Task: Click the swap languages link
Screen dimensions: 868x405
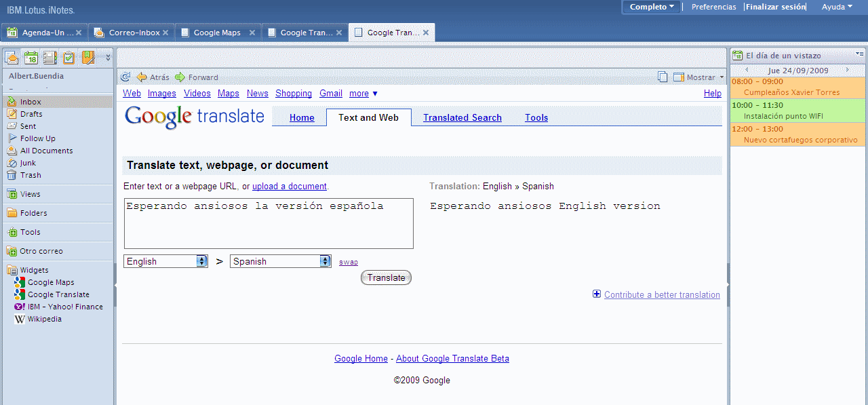Action: point(349,262)
